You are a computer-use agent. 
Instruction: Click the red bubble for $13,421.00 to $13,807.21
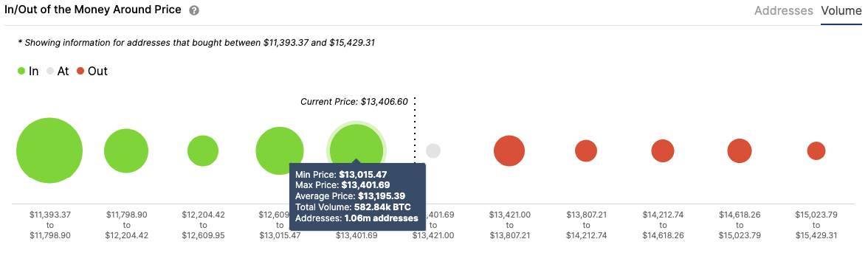coord(509,150)
